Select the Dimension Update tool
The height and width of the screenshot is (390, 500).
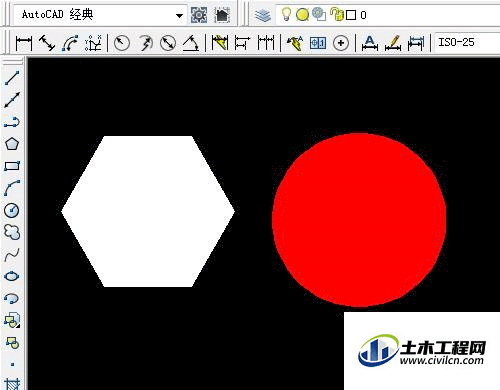(x=416, y=43)
